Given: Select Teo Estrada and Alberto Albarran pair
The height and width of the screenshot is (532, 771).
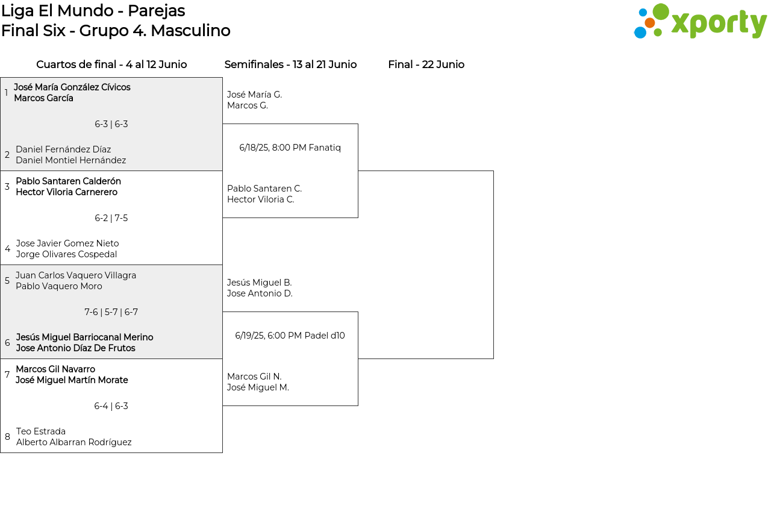Looking at the screenshot, I should (x=73, y=437).
